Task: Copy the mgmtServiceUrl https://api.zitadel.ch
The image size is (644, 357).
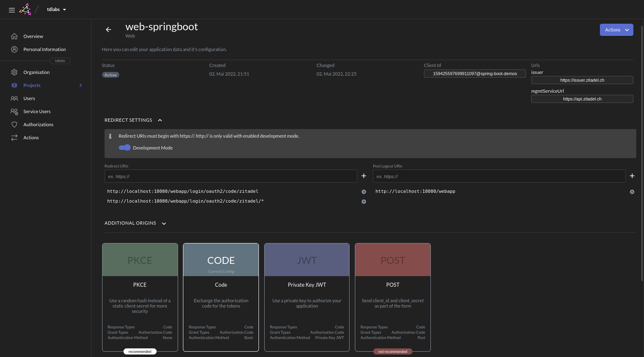Action: point(582,99)
